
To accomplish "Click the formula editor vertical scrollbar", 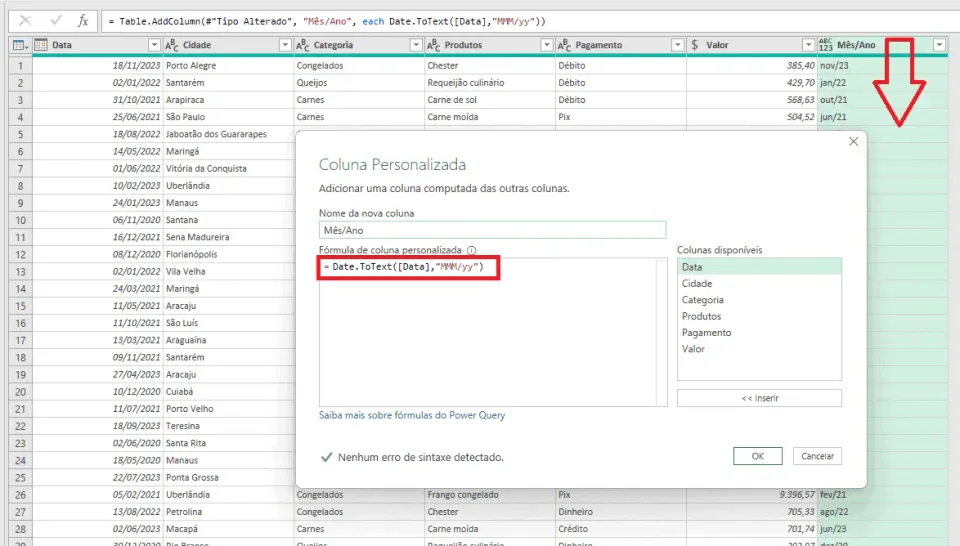I will pos(661,332).
